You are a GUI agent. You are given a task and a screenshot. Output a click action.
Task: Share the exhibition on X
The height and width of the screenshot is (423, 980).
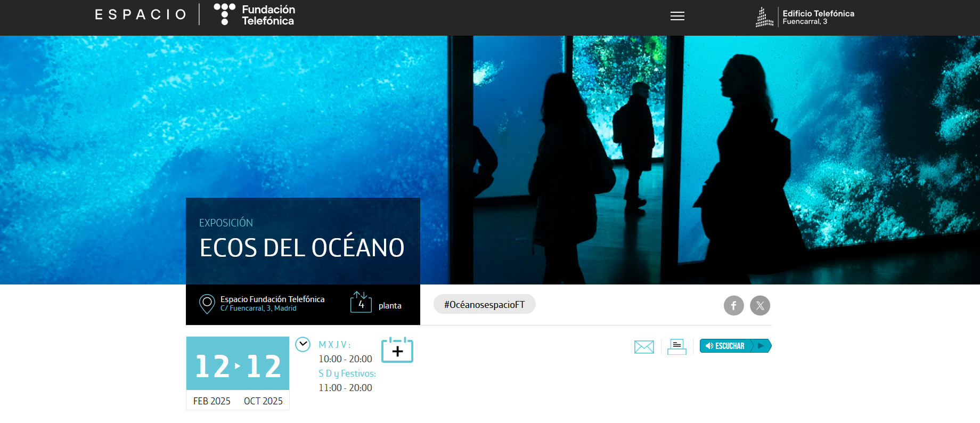pos(760,305)
